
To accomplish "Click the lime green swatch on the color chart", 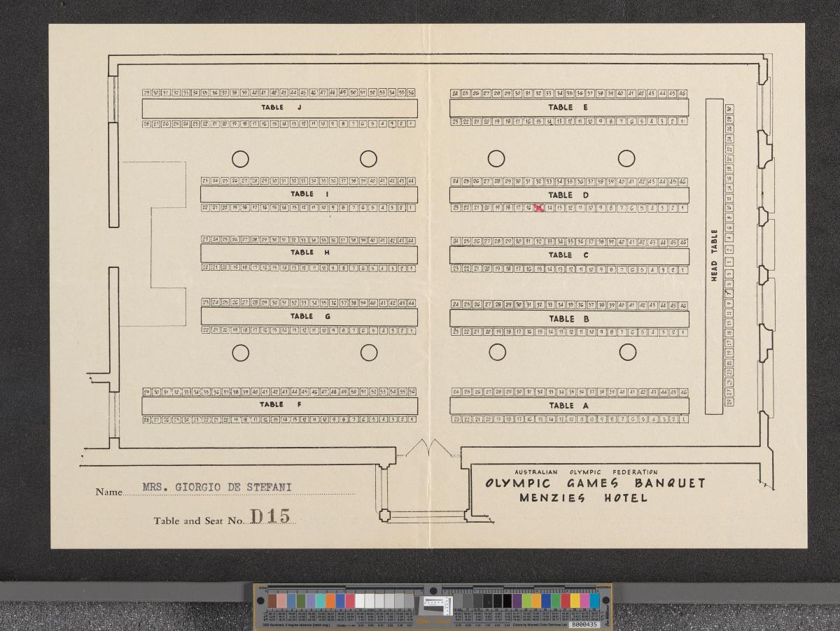I will 527,601.
